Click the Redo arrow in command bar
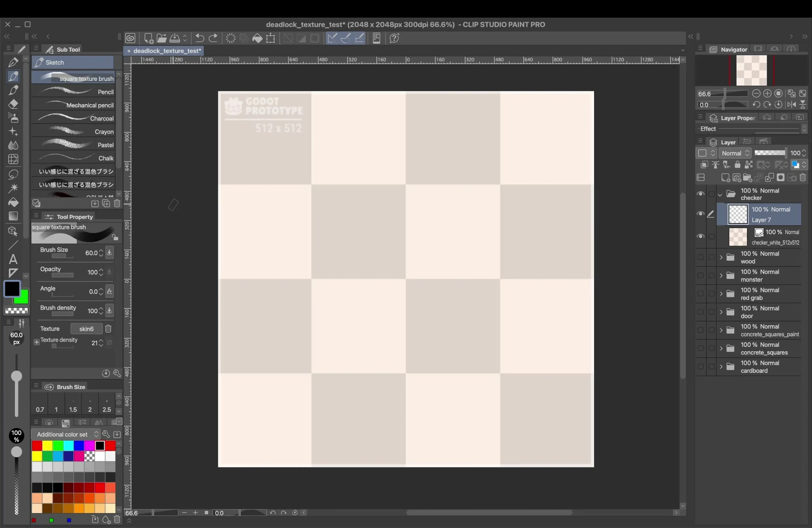The width and height of the screenshot is (812, 528). (x=213, y=38)
